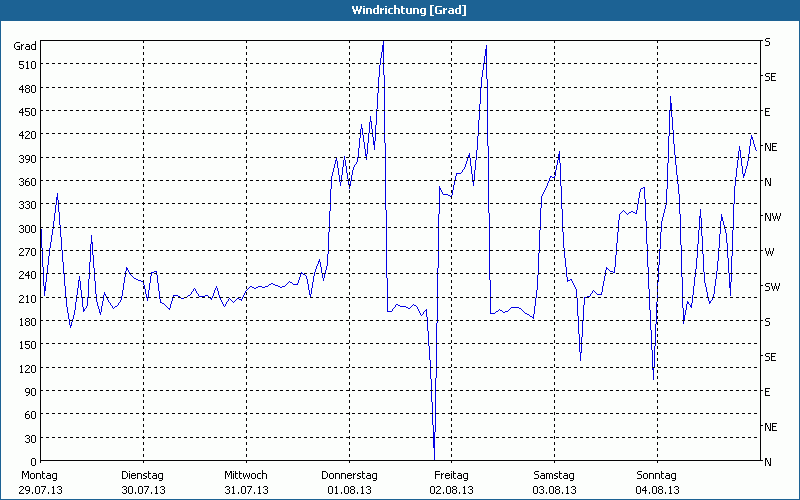This screenshot has height=500, width=800.
Task: Pick the 420 degree axis value
Action: pyautogui.click(x=27, y=135)
